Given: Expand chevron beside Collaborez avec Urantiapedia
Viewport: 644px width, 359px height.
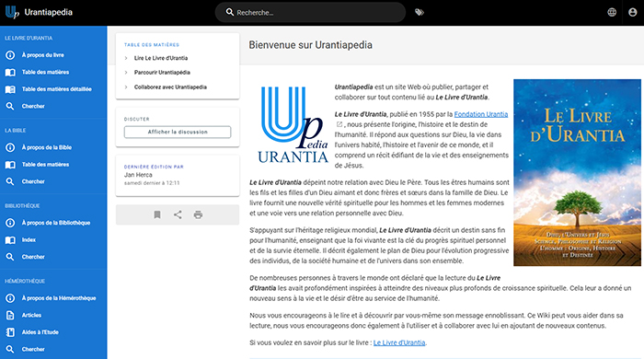Looking at the screenshot, I should 126,87.
